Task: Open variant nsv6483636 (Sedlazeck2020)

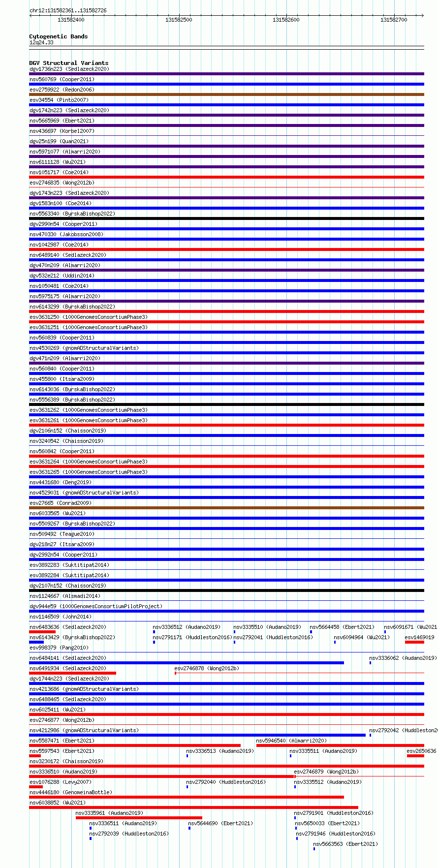Action: pos(68,627)
